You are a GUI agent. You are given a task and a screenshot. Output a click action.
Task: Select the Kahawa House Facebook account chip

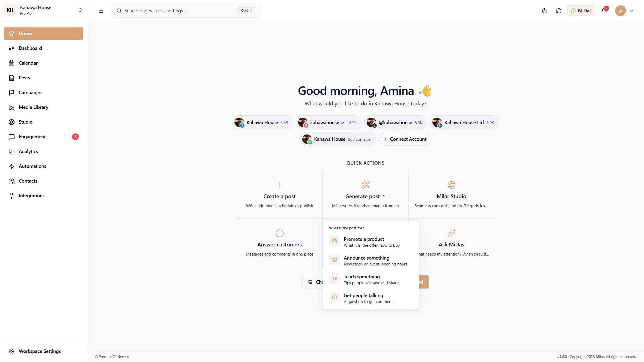(262, 123)
